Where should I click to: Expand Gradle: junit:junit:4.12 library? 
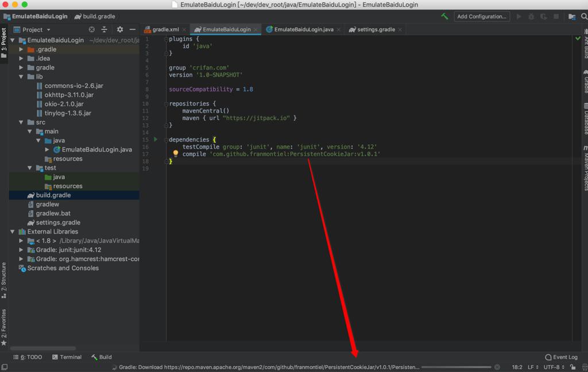(21, 250)
